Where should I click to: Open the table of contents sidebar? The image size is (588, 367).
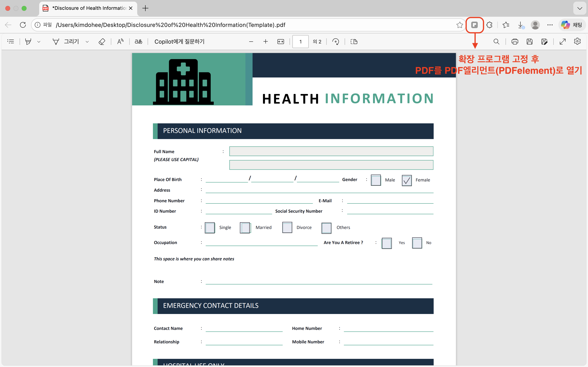click(11, 42)
